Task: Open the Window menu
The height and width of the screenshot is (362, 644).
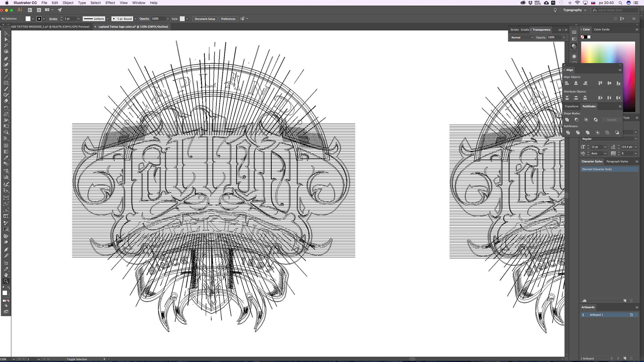Action: pos(139,3)
